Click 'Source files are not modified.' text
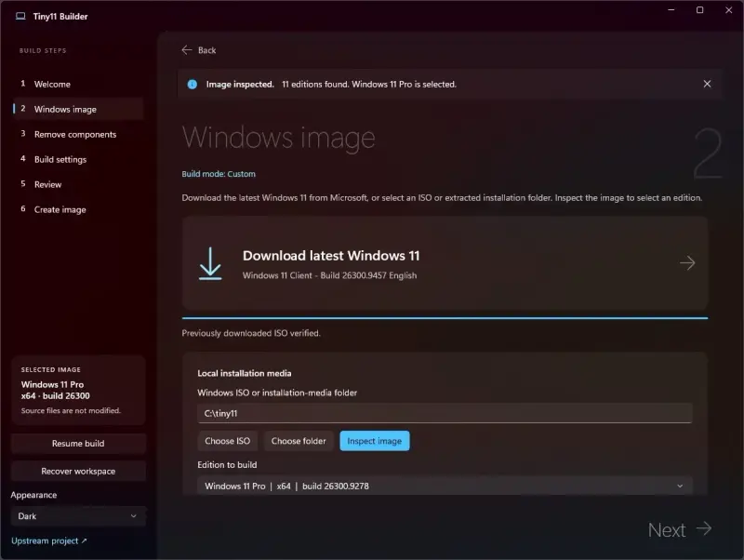Image resolution: width=744 pixels, height=560 pixels. [71, 410]
